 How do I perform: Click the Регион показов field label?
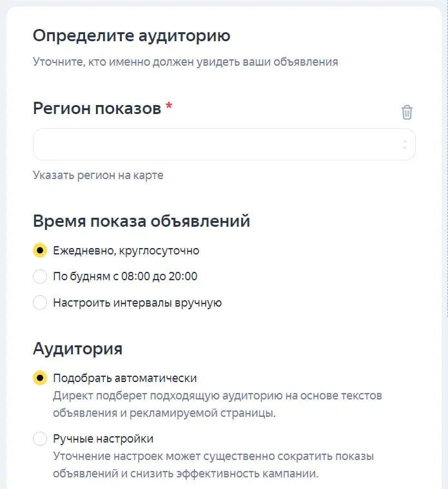(x=97, y=108)
